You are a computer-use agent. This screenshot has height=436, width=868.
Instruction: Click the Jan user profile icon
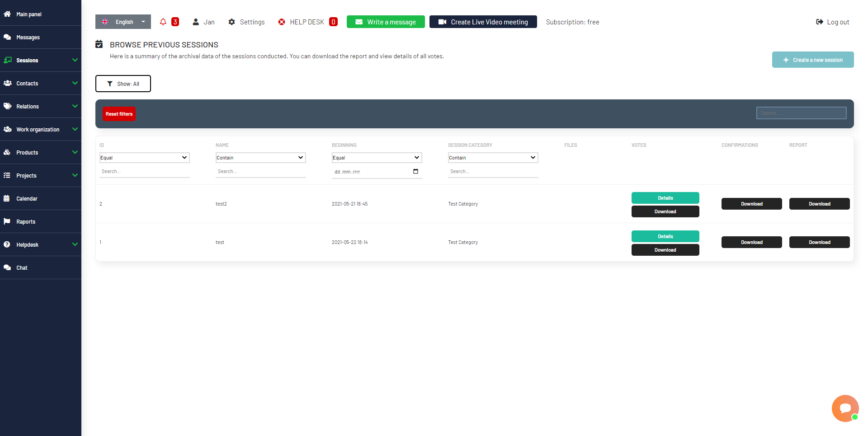pyautogui.click(x=196, y=22)
